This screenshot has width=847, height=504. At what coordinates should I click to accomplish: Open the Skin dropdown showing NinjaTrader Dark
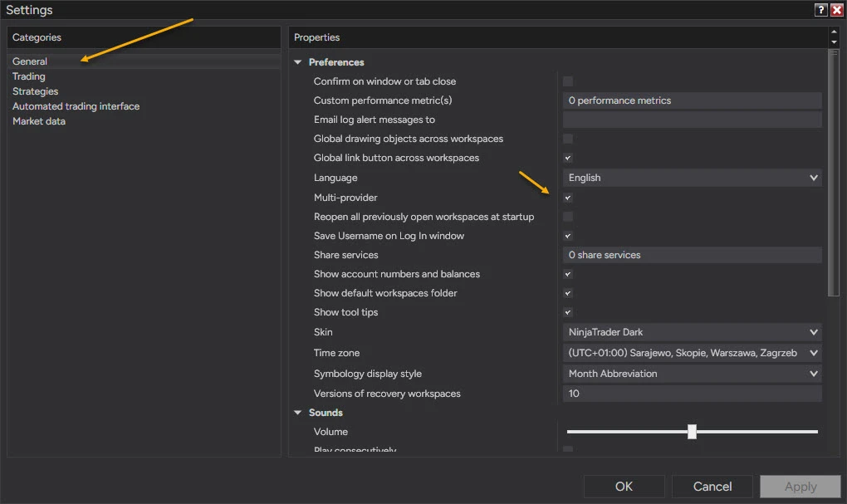tap(692, 332)
